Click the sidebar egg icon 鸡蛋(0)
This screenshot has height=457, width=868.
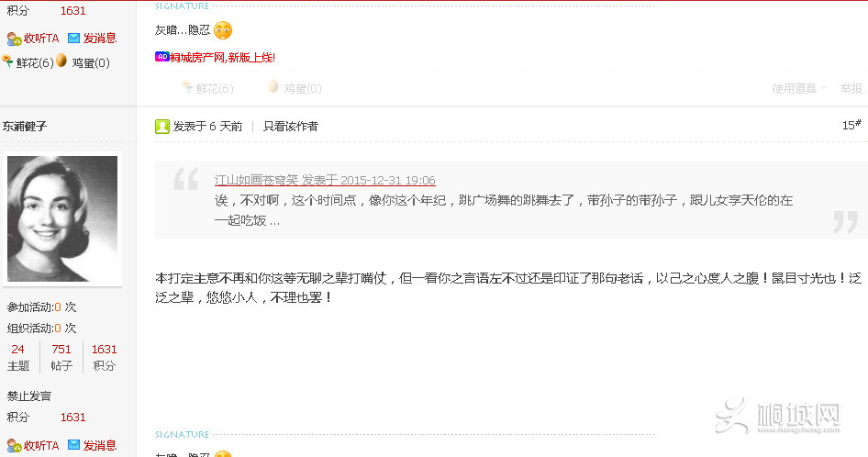click(61, 61)
